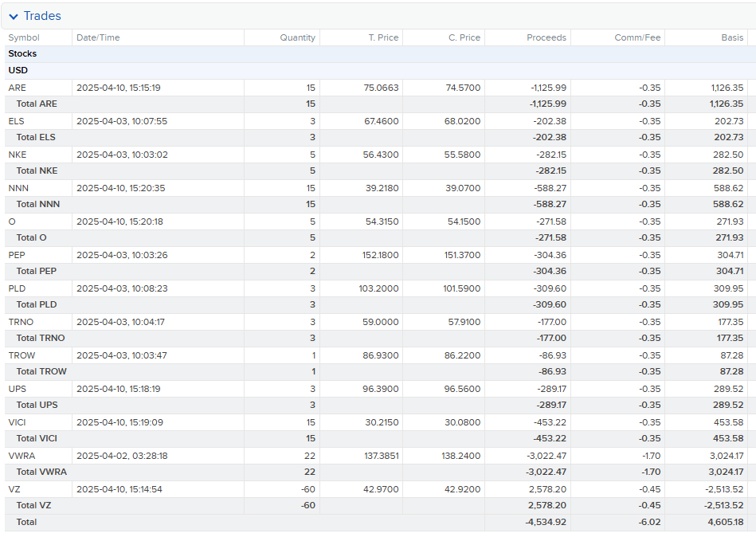Screen dimensions: 756x537
Task: Click the Total VWRA row label
Action: 41,472
